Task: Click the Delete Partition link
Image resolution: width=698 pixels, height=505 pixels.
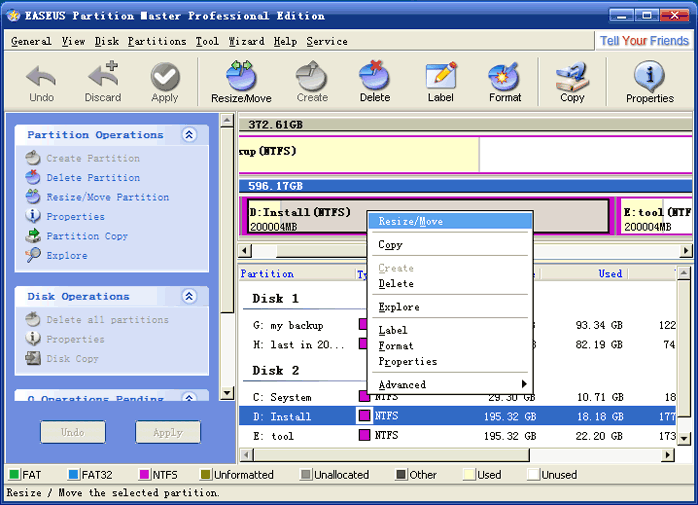Action: (x=93, y=178)
